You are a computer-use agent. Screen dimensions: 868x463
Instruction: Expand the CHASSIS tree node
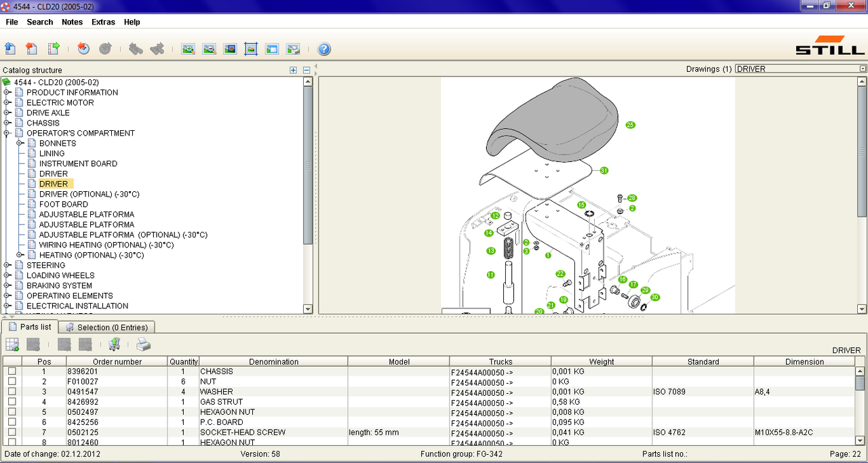tap(7, 123)
